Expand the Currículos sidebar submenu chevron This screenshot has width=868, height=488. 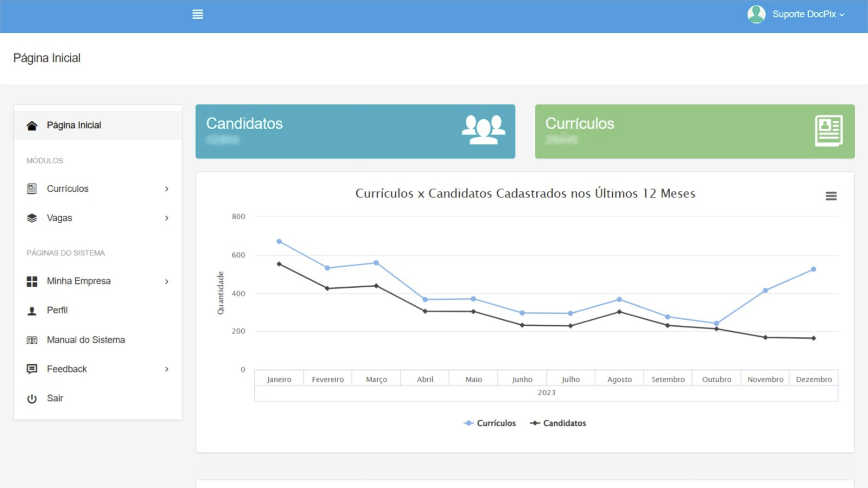pyautogui.click(x=166, y=189)
